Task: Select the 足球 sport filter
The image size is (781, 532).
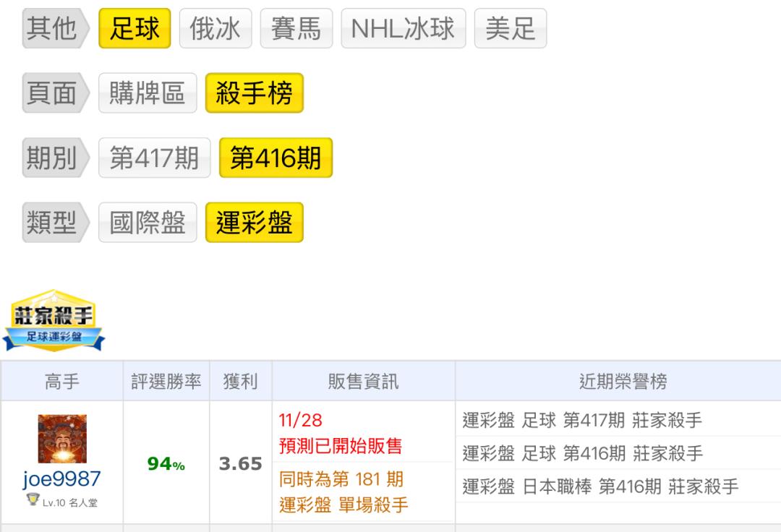Action: [x=135, y=28]
